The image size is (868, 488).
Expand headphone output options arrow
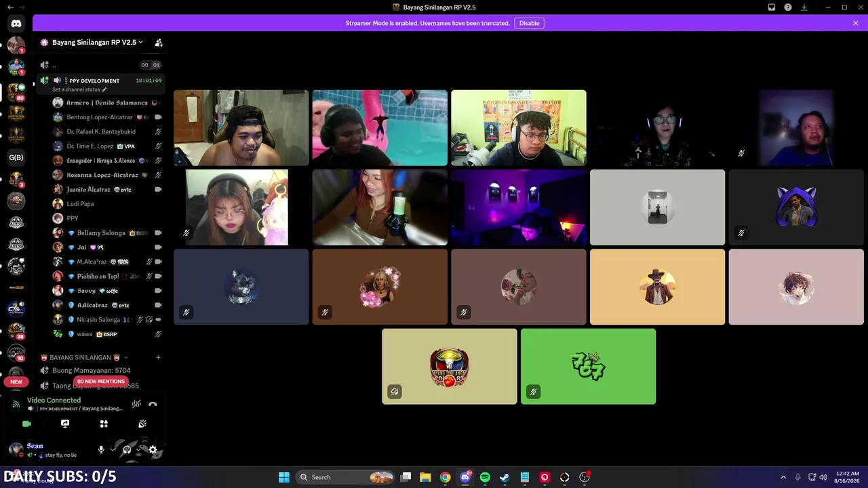(138, 449)
